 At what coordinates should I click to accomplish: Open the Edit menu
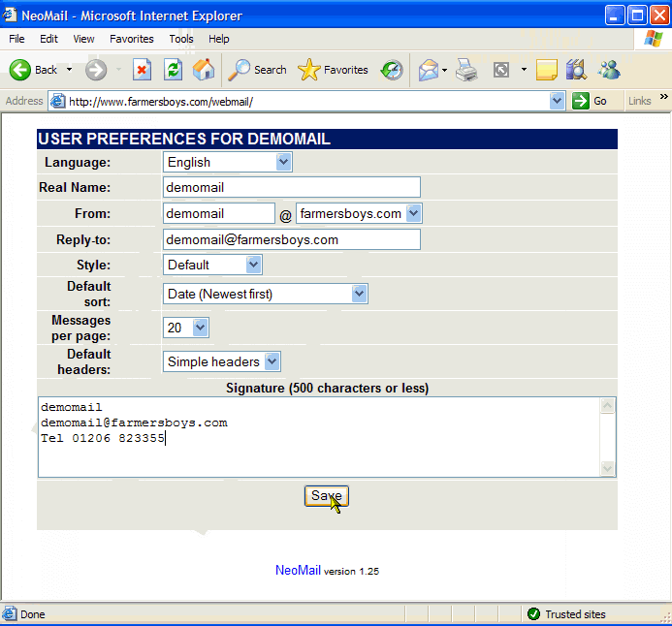point(48,39)
